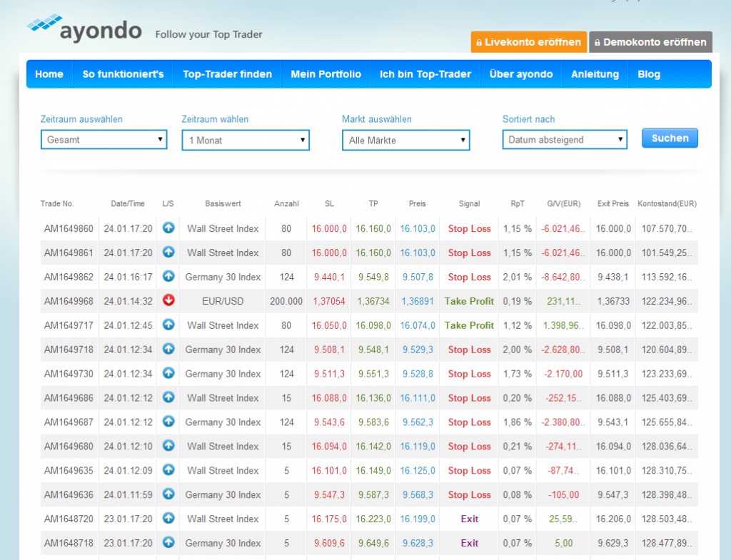Open the Alle Märkte market dropdown
Viewport: 731px width, 560px height.
pyautogui.click(x=405, y=141)
